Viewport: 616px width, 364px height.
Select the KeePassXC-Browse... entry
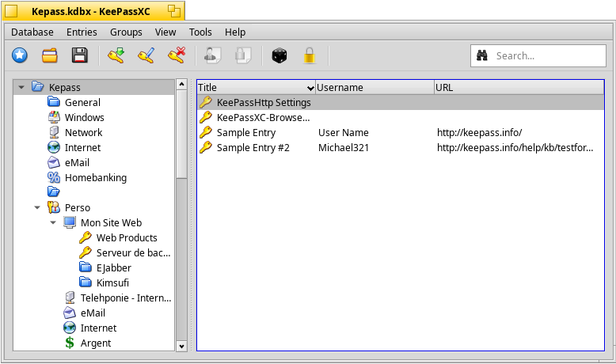pyautogui.click(x=263, y=117)
